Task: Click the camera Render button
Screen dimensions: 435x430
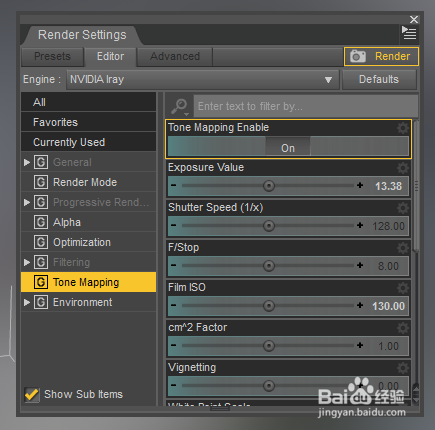Action: pyautogui.click(x=381, y=56)
